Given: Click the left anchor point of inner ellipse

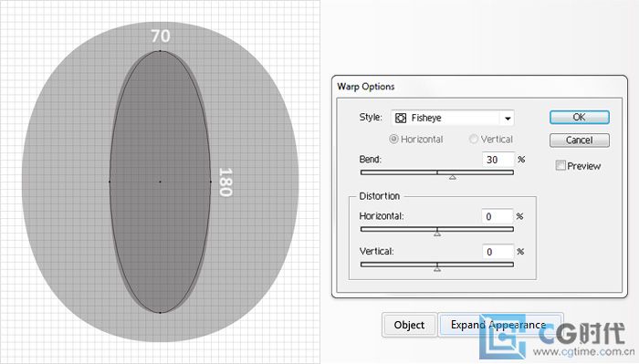Looking at the screenshot, I should click(110, 182).
